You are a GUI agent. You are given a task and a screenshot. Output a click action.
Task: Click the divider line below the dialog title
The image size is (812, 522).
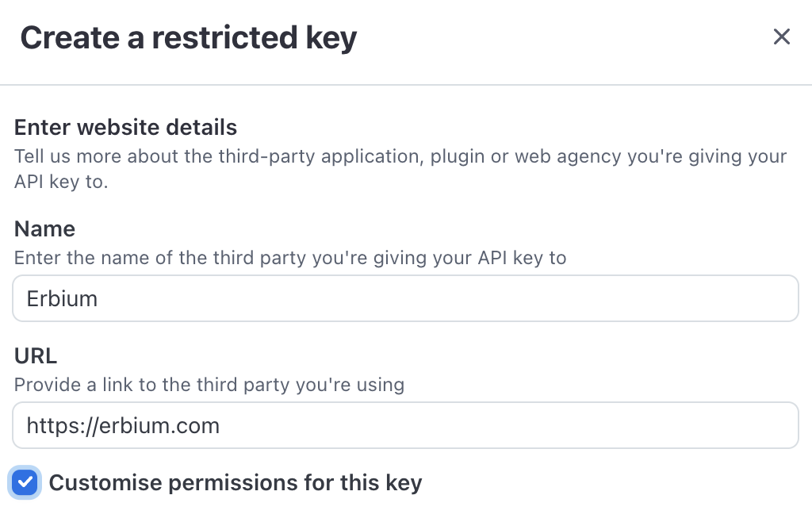click(406, 85)
